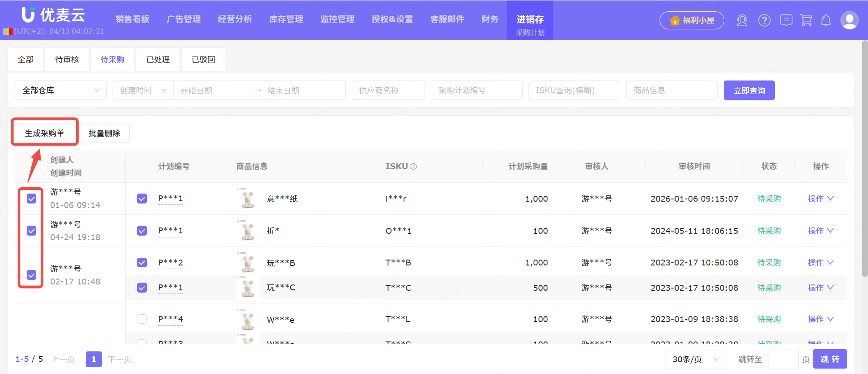Switch to the 已处理 tab

(158, 60)
